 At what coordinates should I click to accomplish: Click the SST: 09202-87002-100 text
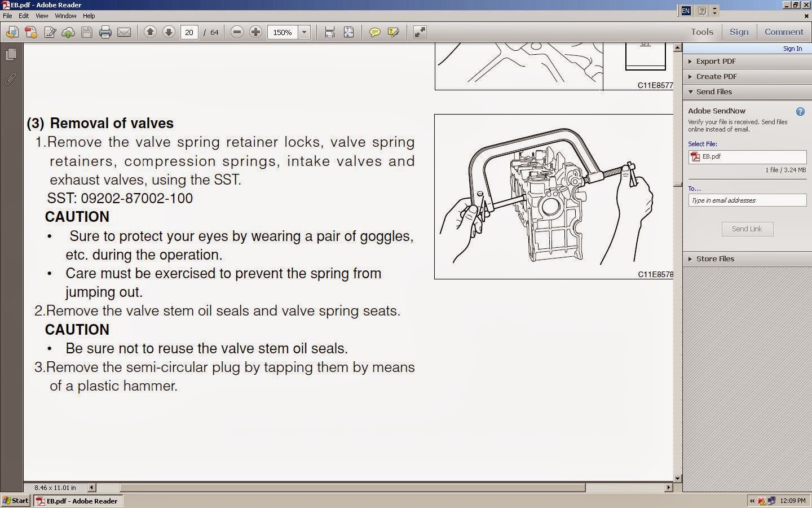click(120, 198)
